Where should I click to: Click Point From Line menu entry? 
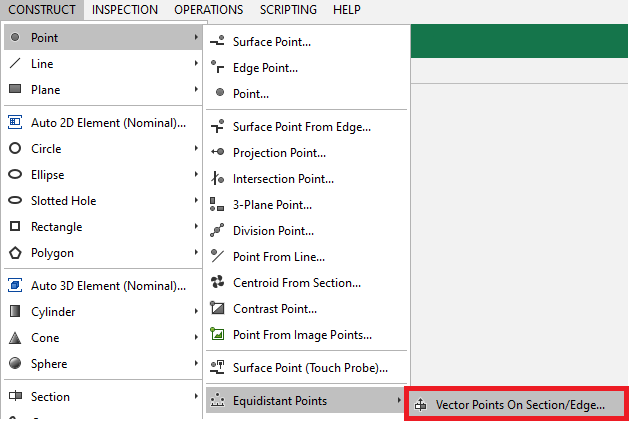pos(278,257)
